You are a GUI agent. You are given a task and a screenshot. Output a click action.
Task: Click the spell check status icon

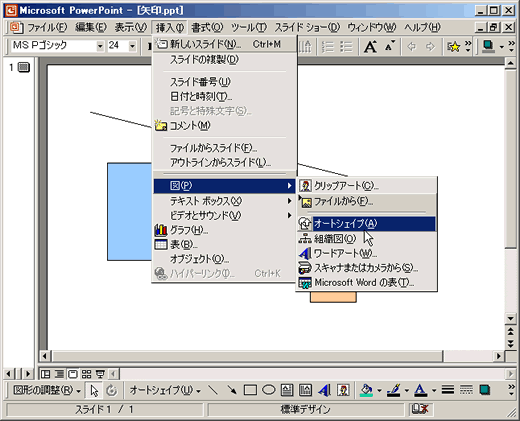pyautogui.click(x=420, y=409)
